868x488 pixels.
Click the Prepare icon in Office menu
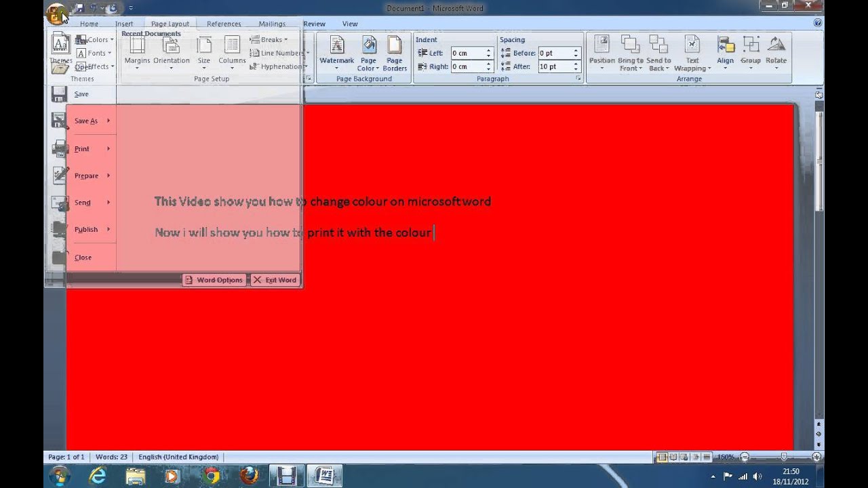[x=60, y=176]
